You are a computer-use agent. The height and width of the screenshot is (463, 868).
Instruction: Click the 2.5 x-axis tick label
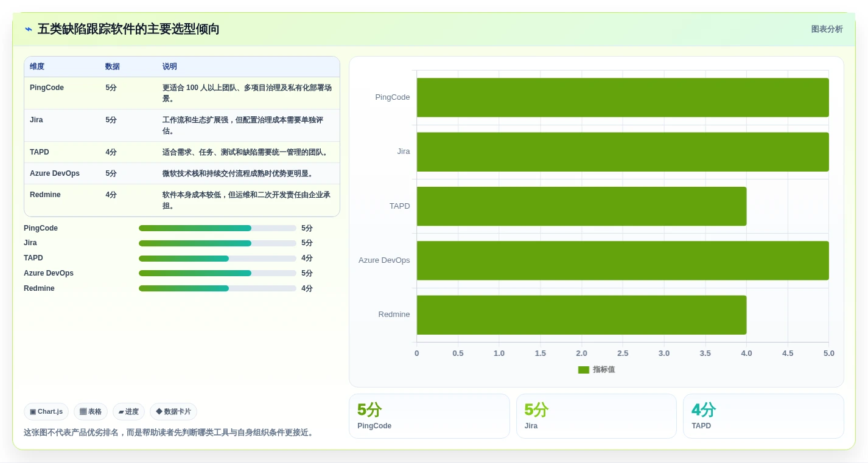pos(623,353)
